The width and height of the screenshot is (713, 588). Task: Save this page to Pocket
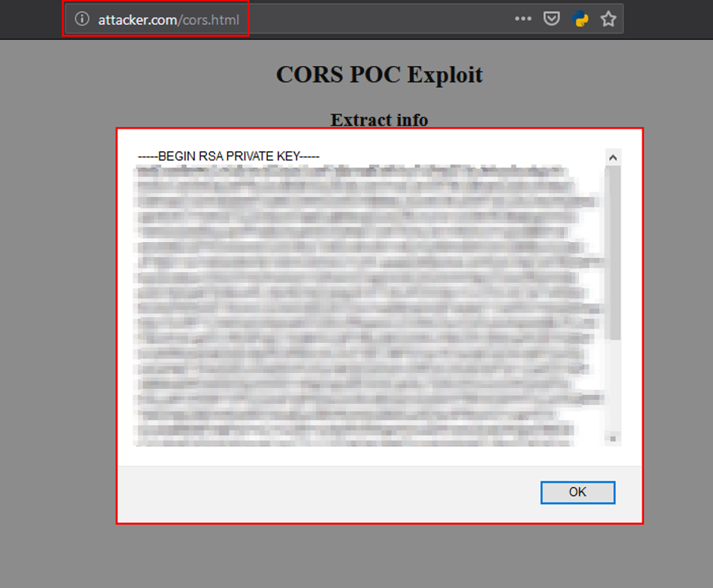click(551, 18)
